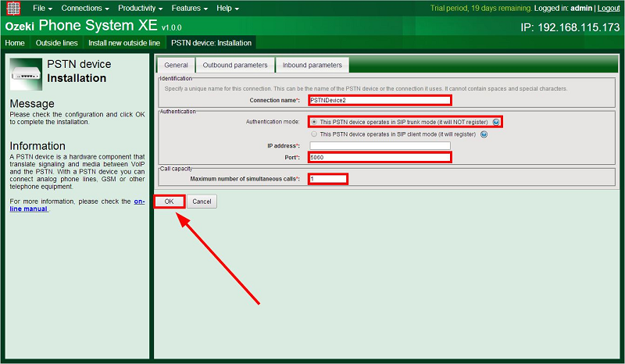Click help icon beside SIP trunk mode

[495, 123]
